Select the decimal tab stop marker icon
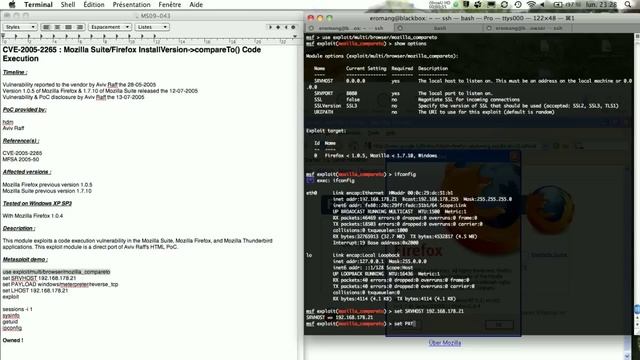Viewport: 640px width, 360px height. 293,27
